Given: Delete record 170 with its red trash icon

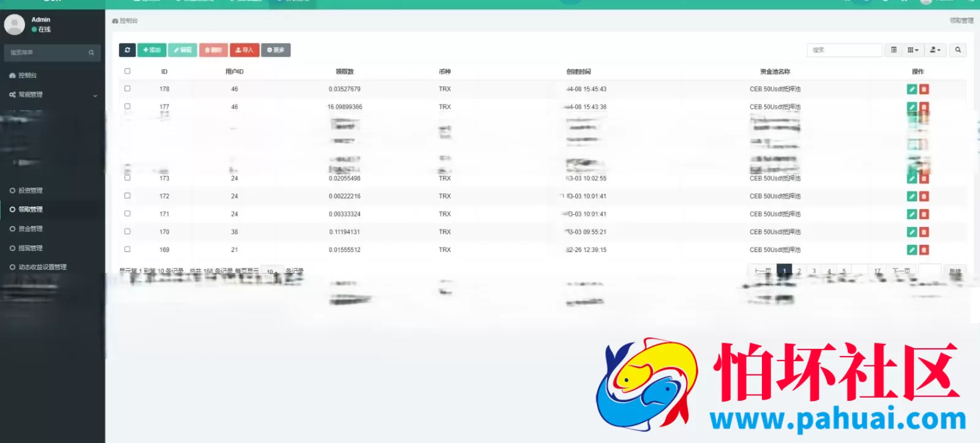Looking at the screenshot, I should tap(924, 232).
